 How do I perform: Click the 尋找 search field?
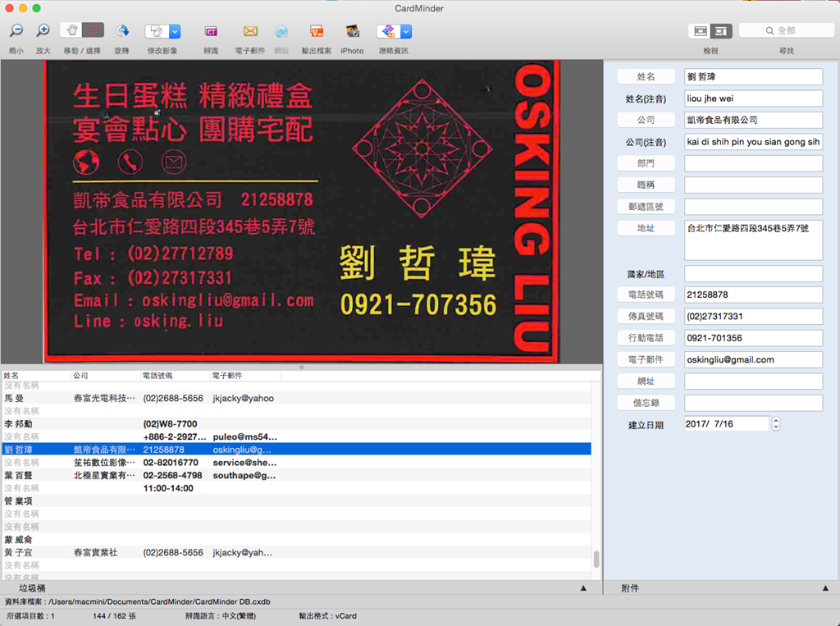pyautogui.click(x=787, y=30)
